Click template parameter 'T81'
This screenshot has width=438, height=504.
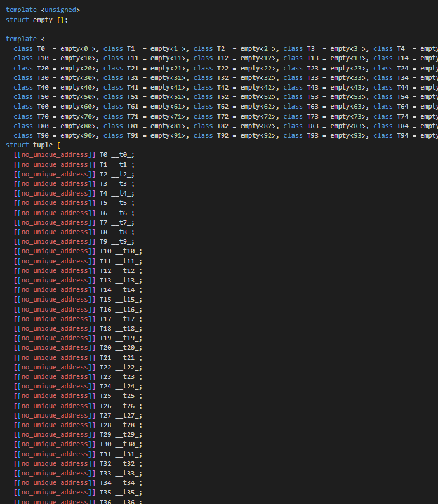[133, 126]
